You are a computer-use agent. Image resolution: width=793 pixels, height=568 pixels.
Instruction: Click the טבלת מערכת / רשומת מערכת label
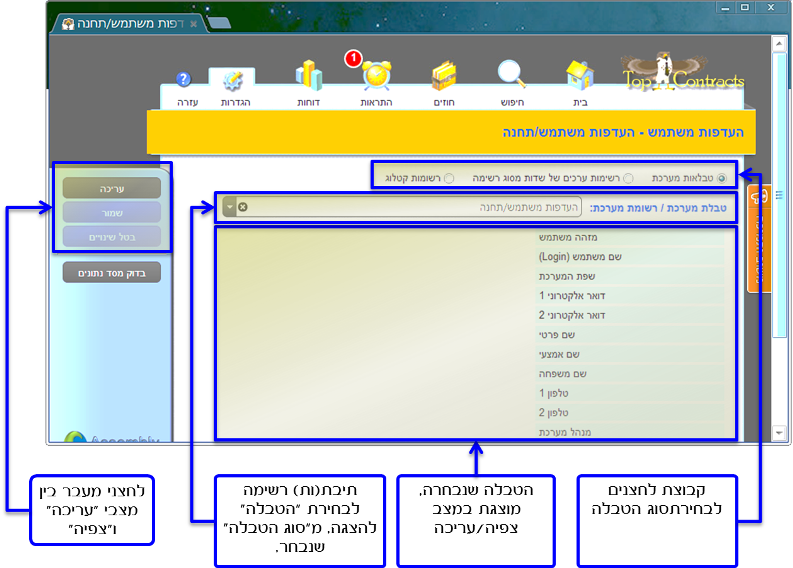pos(658,208)
